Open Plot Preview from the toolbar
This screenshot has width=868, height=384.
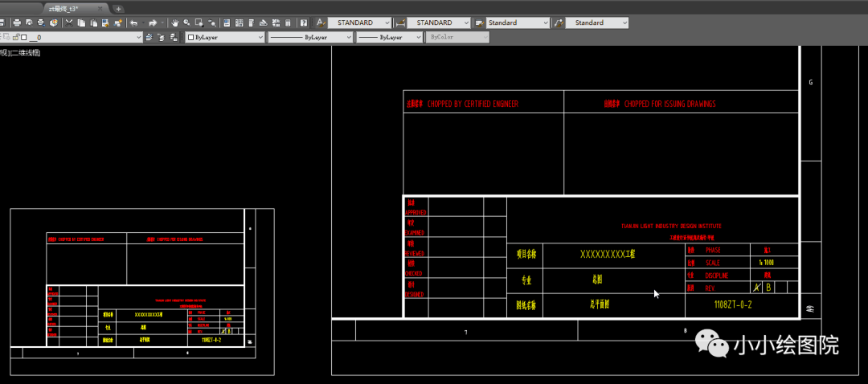click(x=29, y=22)
